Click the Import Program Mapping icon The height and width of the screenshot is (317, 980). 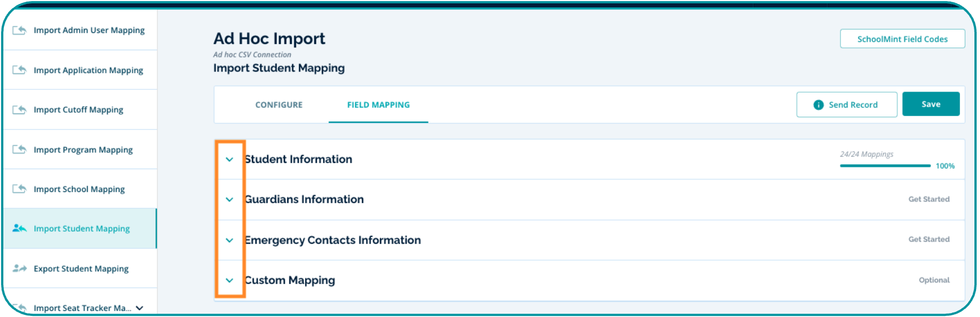coord(20,150)
